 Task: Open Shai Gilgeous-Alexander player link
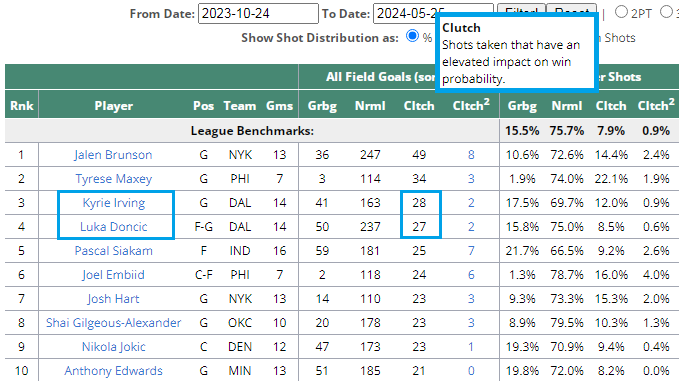113,323
